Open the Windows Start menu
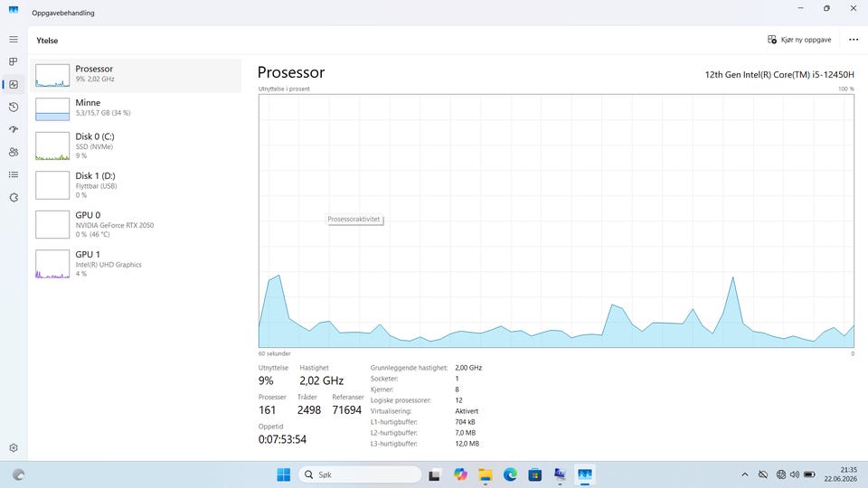868x488 pixels. 283,474
